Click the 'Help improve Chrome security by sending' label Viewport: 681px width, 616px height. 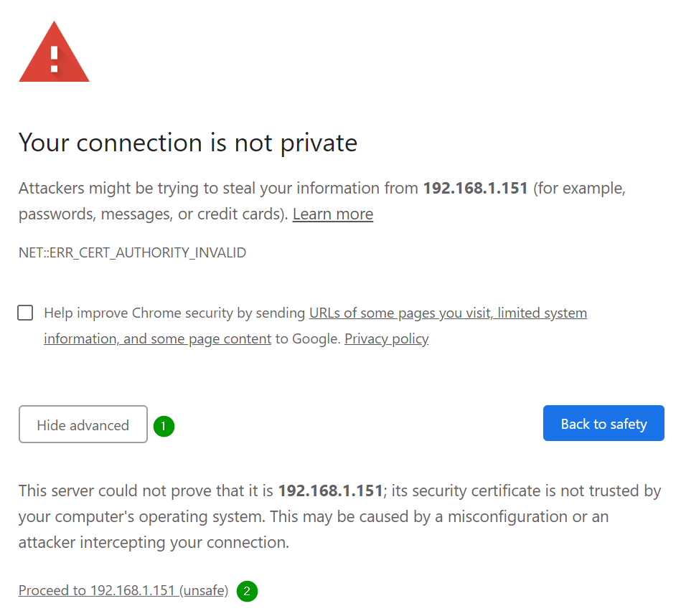(175, 313)
